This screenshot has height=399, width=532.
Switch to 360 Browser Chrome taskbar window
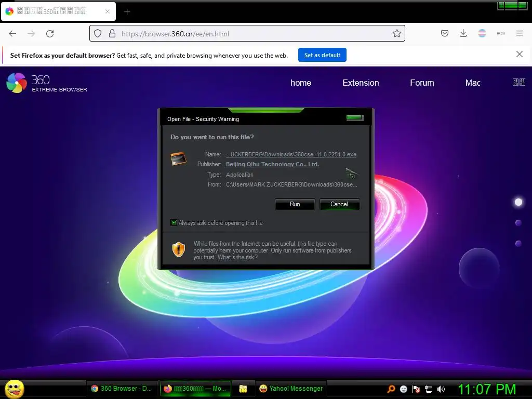tap(122, 389)
